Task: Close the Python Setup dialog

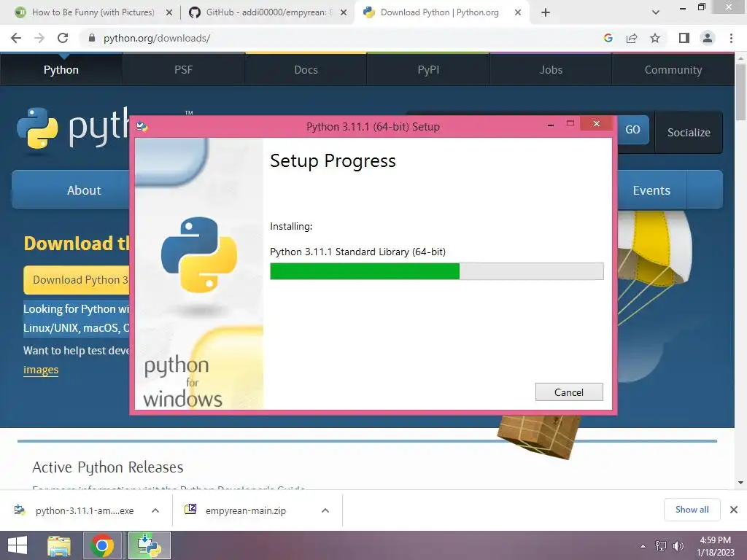Action: click(597, 124)
